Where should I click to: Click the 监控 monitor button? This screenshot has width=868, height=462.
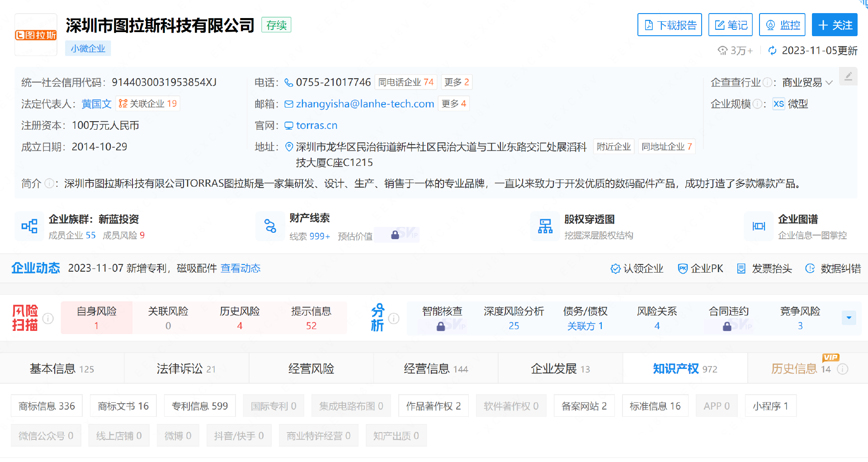click(783, 25)
